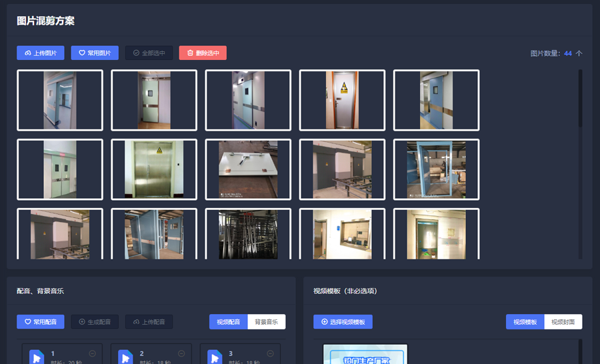Screen dimensions: 600x364
Task: Click 选择视频模板 to choose a template
Action: (x=343, y=322)
